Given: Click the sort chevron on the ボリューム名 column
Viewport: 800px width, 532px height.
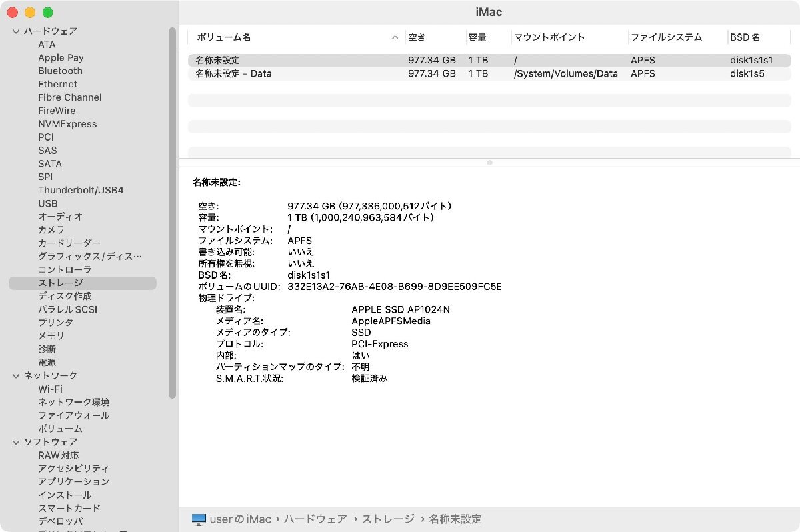Looking at the screenshot, I should pyautogui.click(x=395, y=37).
